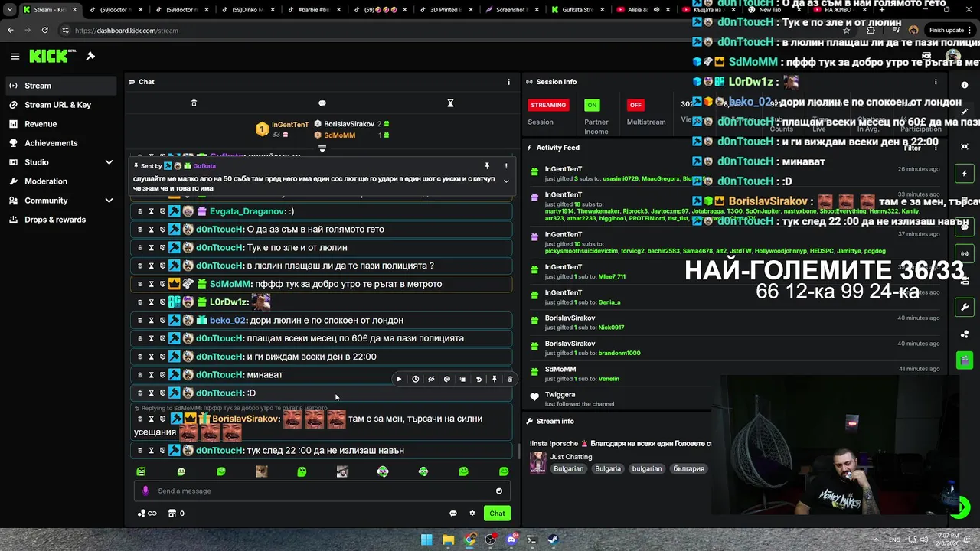This screenshot has height=551, width=980.
Task: Click the shop icon showing 0
Action: (x=172, y=514)
